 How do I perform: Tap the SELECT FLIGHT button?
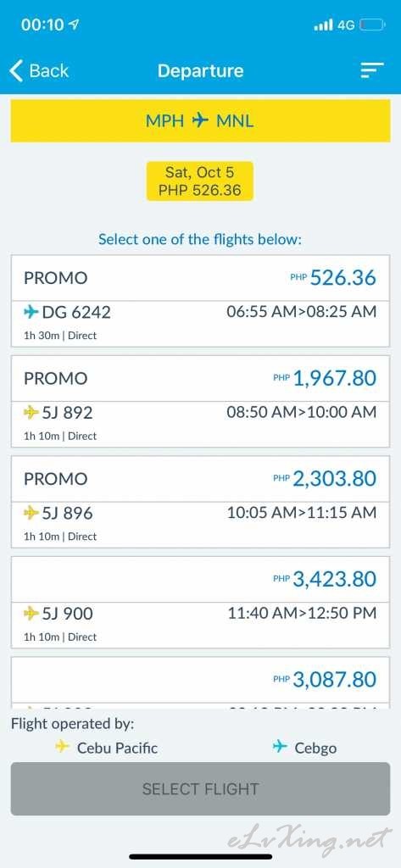[200, 789]
